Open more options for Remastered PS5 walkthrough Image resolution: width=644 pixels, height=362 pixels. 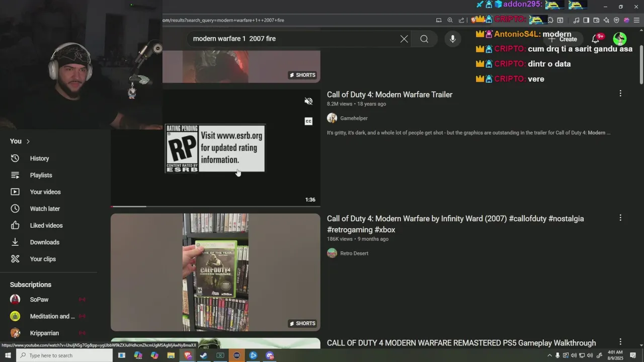[x=620, y=342]
